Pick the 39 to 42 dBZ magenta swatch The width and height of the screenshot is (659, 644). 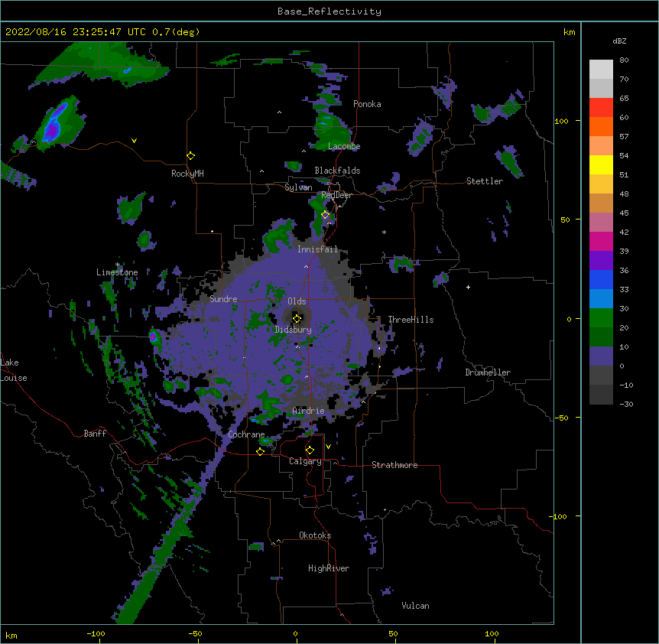point(601,241)
